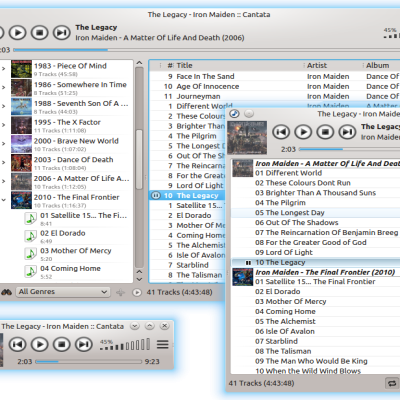This screenshot has height=400, width=400.
Task: Stop in the mini player window
Action: 62,344
